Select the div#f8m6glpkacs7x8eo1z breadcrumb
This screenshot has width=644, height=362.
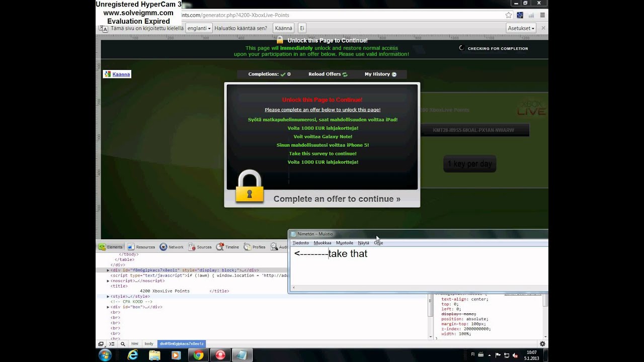182,344
